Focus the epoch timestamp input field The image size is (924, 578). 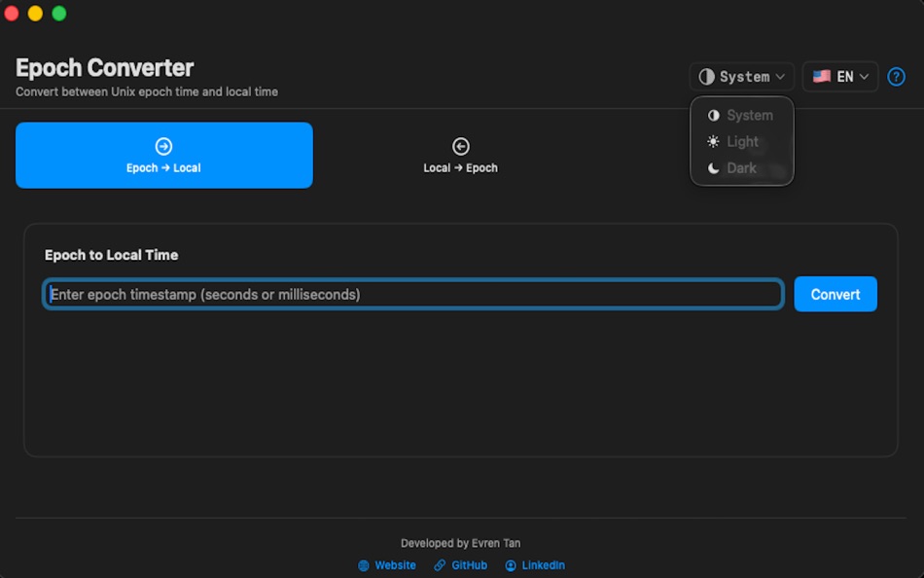pyautogui.click(x=412, y=294)
